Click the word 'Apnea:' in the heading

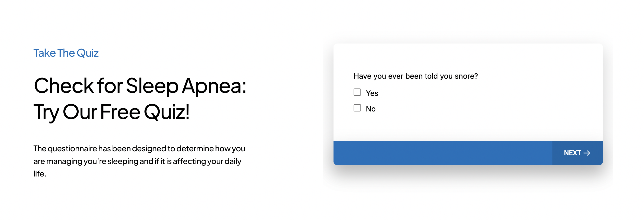click(214, 86)
